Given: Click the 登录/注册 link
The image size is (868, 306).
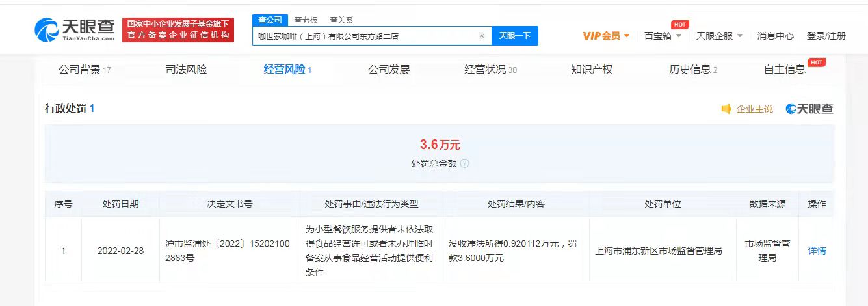Looking at the screenshot, I should 826,36.
